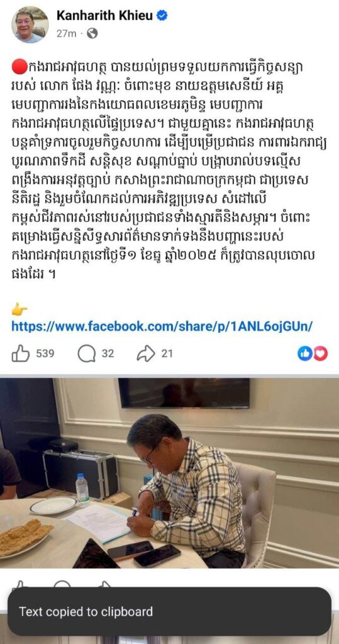
Task: Open the photo of the man signing a document
Action: pyautogui.click(x=169, y=473)
